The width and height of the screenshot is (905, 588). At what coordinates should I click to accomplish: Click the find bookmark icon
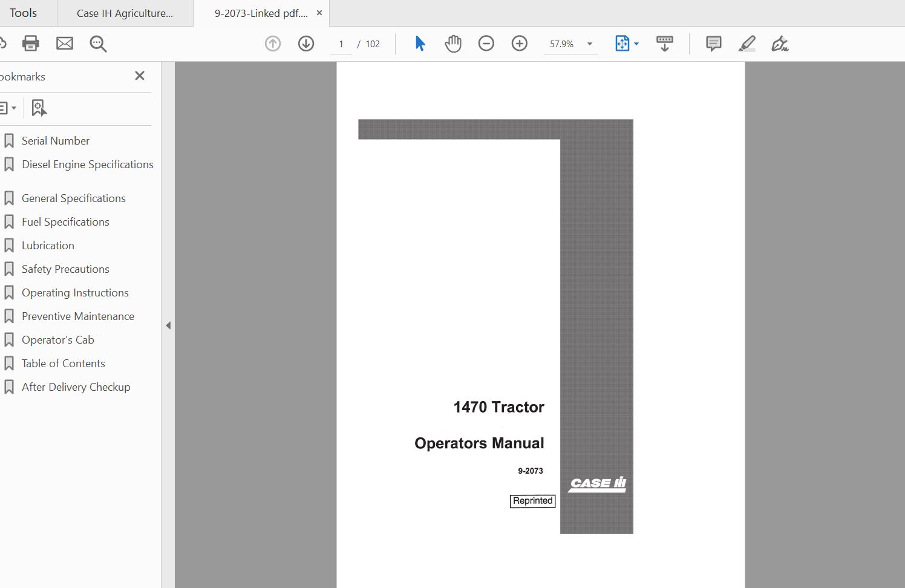point(39,108)
